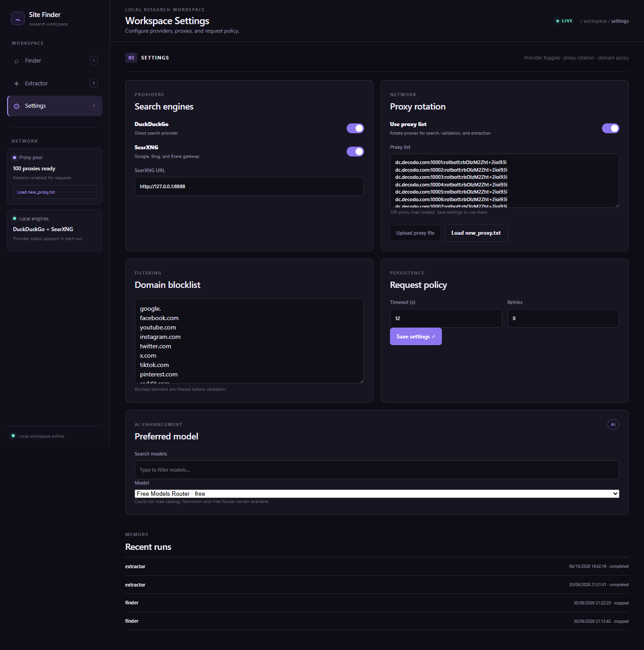Click the SearXNG URL field
644x650 pixels.
click(249, 186)
